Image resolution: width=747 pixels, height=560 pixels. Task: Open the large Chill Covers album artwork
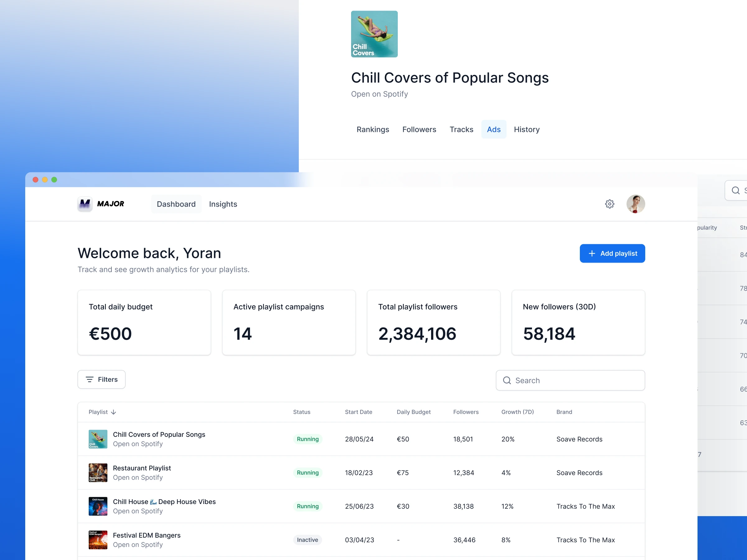374,34
